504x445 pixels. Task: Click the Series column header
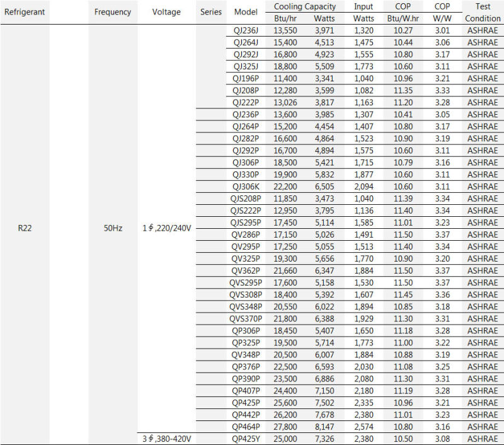click(x=211, y=12)
